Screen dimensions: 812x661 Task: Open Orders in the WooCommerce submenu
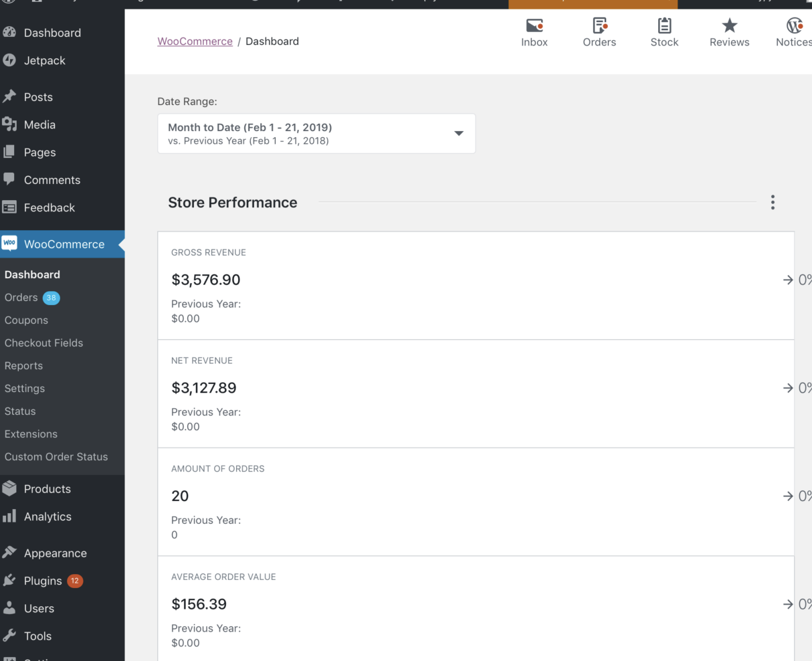click(x=21, y=297)
